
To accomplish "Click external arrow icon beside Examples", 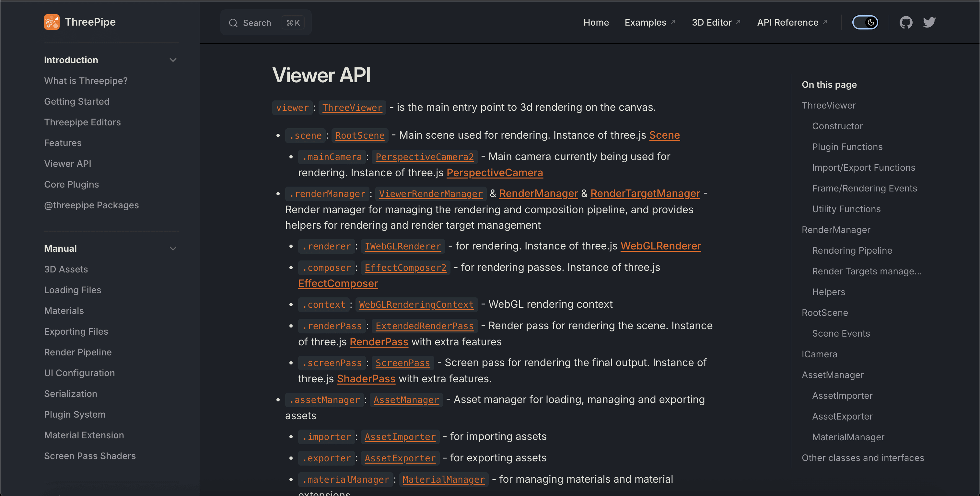I will coord(672,22).
